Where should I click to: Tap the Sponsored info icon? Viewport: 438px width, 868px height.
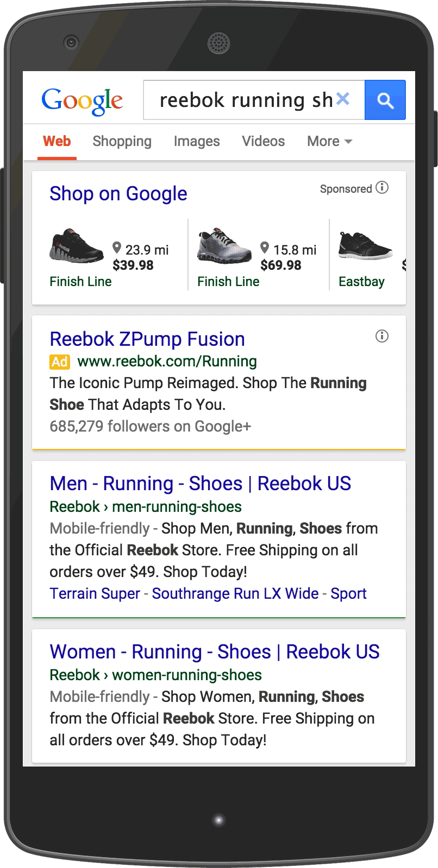tap(382, 188)
